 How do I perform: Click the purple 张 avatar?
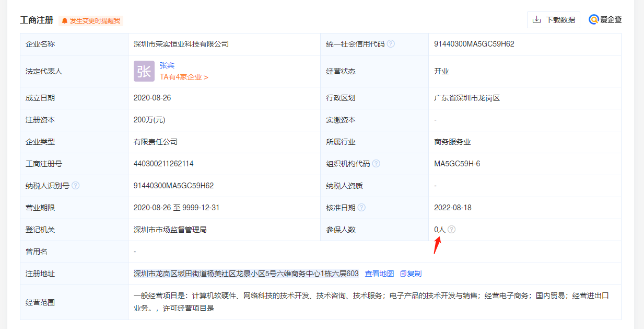(x=144, y=71)
